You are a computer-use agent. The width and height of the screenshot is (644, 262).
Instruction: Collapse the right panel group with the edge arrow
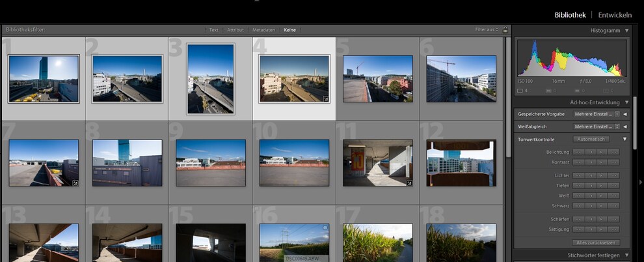coord(641,181)
